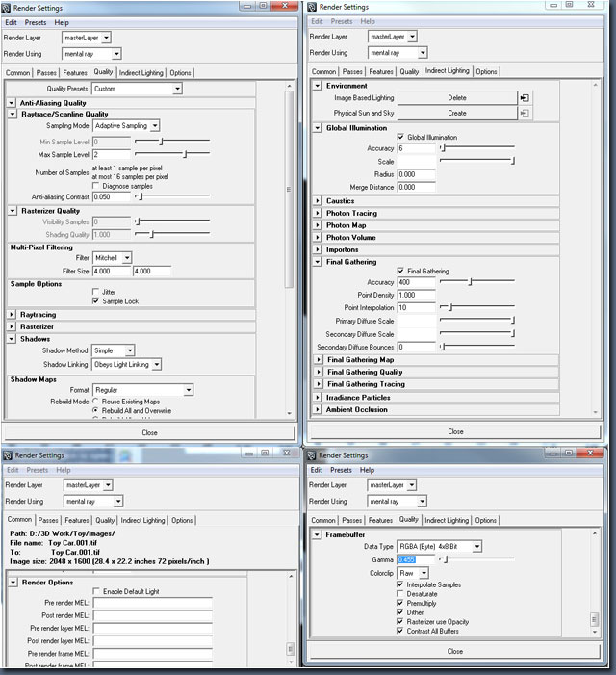This screenshot has width=616, height=675.
Task: Expand the Raytracing section
Action: click(12, 315)
